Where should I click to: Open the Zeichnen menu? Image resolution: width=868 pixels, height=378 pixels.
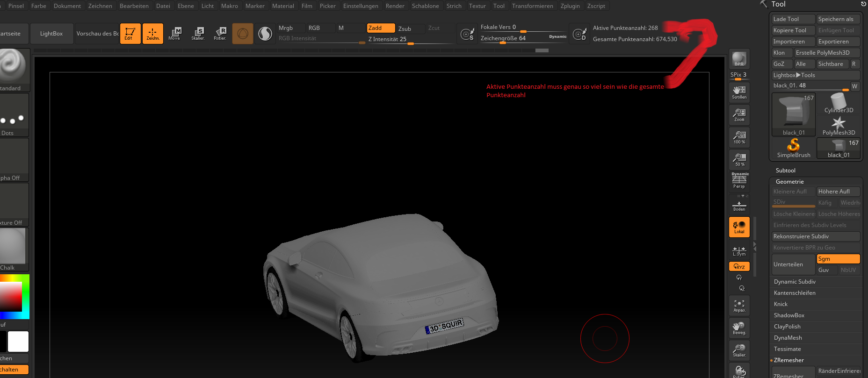coord(100,6)
